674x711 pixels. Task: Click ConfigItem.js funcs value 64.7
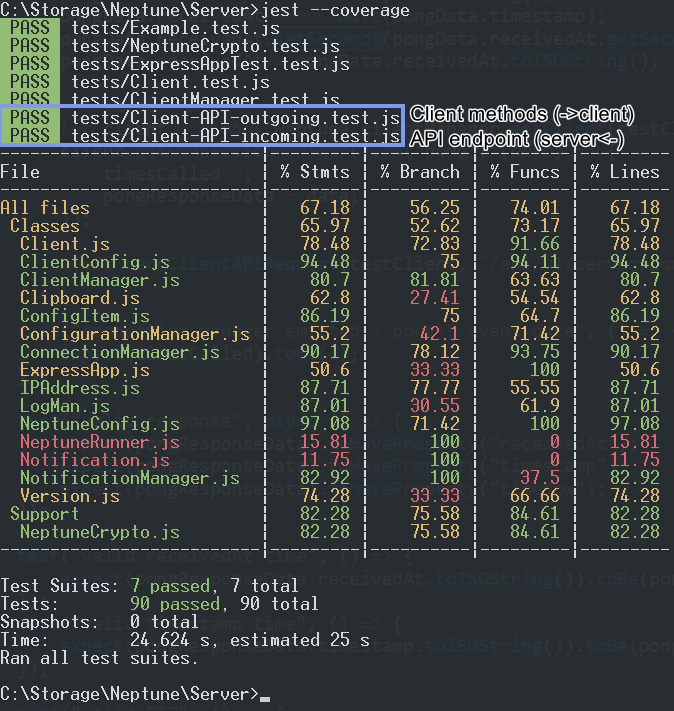pos(540,316)
